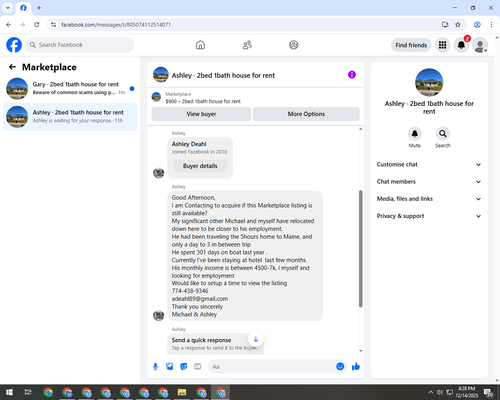Open Chrome menu three dots
This screenshot has height=400, width=500.
point(491,25)
